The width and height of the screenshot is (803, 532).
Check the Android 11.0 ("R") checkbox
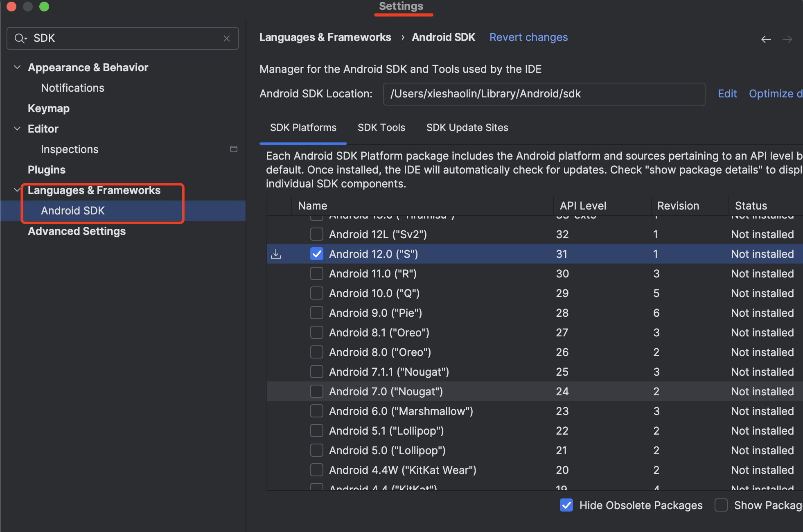tap(317, 273)
